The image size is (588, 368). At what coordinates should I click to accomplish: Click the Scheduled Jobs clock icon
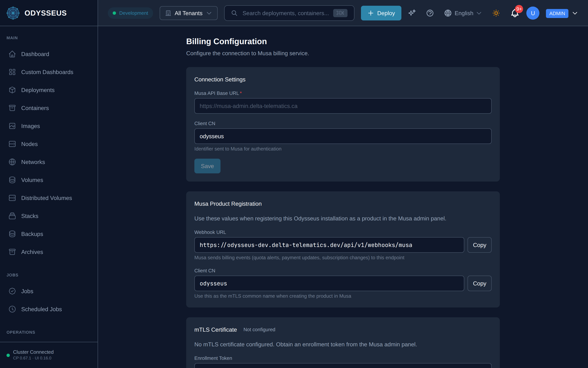pyautogui.click(x=12, y=309)
